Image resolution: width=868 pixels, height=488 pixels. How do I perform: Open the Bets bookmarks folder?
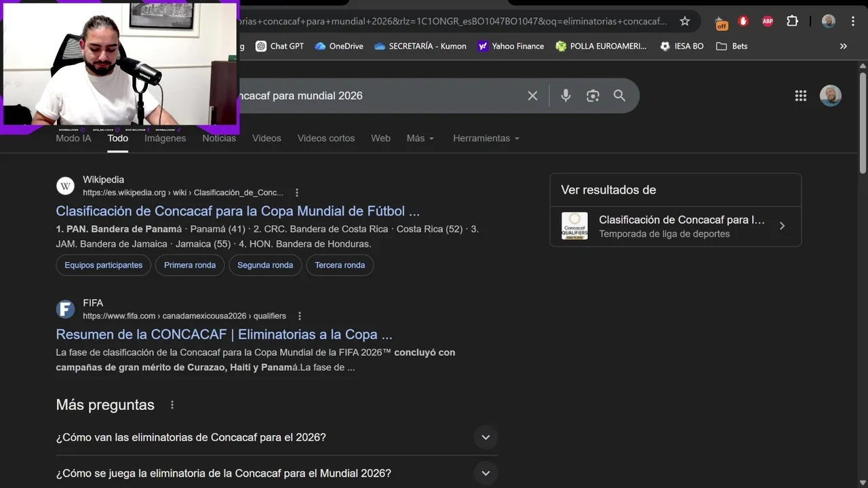(x=732, y=46)
